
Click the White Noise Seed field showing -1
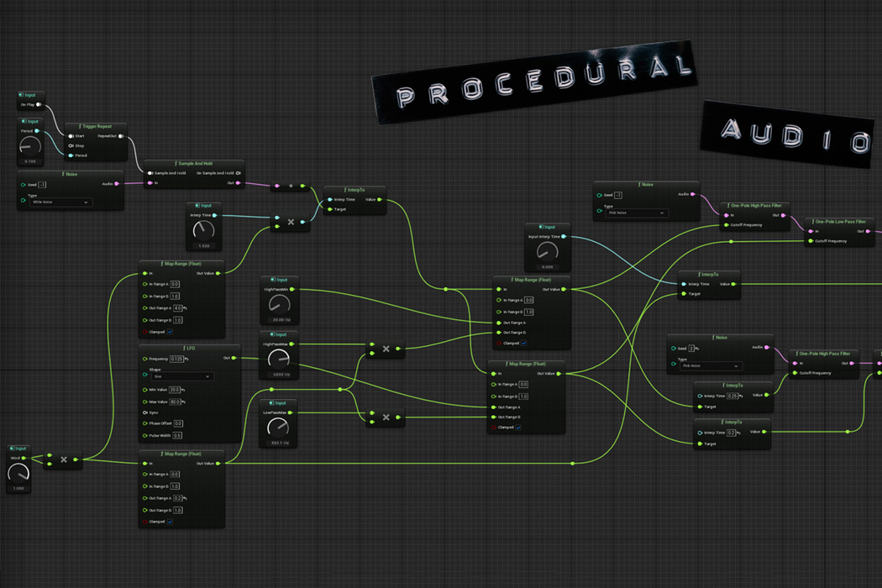point(42,185)
